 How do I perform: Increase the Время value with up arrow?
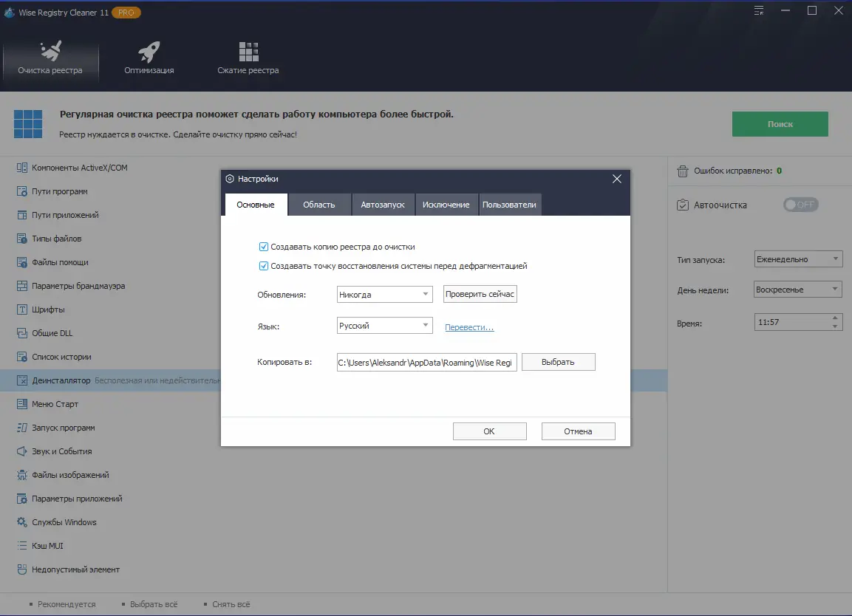pyautogui.click(x=835, y=318)
